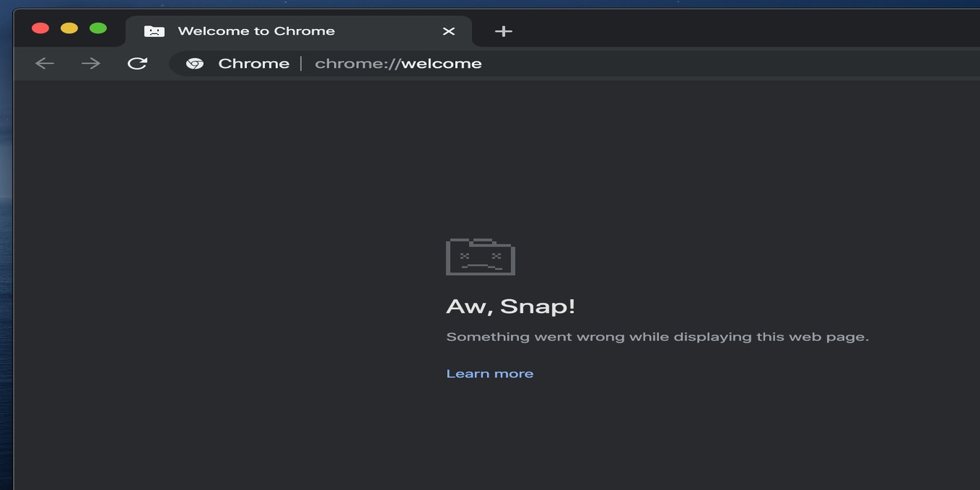Click the Aw, Snap! heading

[510, 306]
